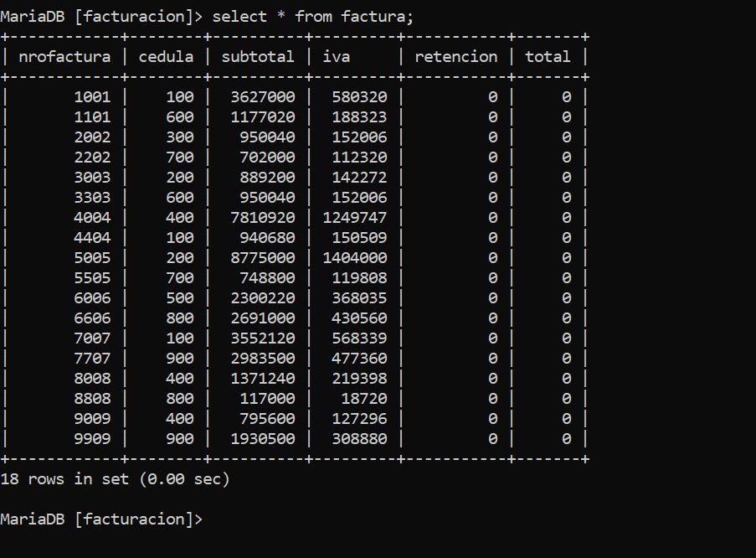This screenshot has height=558, width=756.
Task: Click invoice number 5005
Action: [x=93, y=258]
